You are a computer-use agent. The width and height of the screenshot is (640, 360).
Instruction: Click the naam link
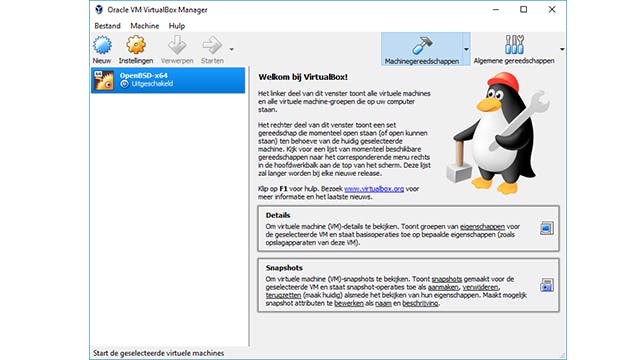click(383, 303)
